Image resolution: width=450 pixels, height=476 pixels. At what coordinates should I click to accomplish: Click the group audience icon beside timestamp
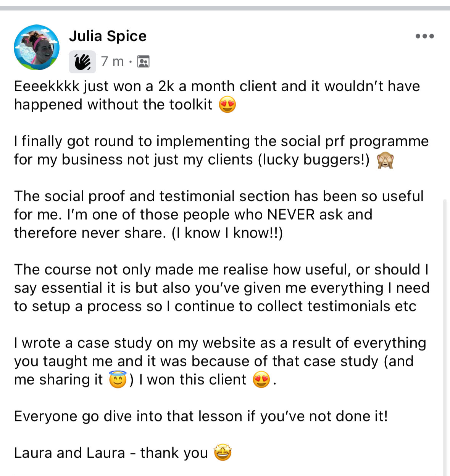143,61
